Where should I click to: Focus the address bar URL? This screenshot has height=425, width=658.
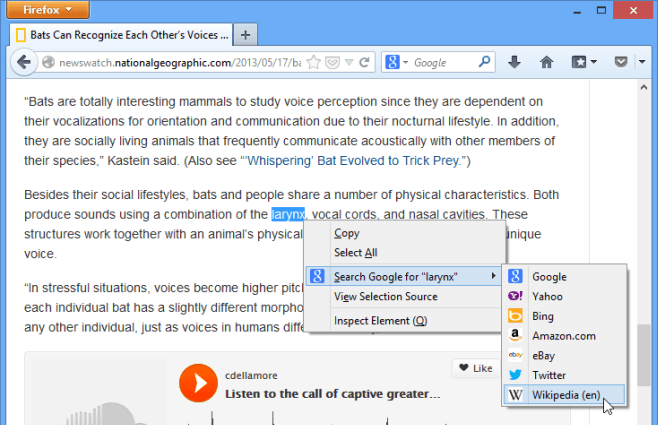pos(180,63)
